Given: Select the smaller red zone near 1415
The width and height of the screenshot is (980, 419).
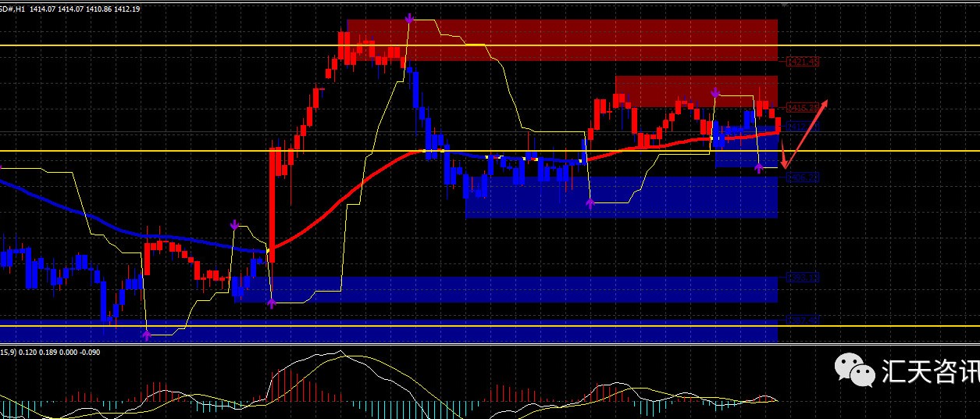Looking at the screenshot, I should point(697,91).
